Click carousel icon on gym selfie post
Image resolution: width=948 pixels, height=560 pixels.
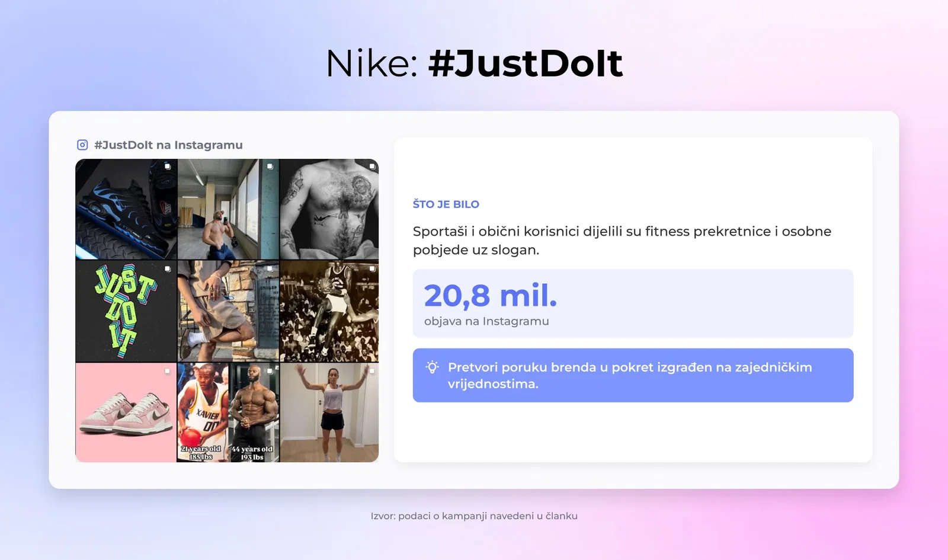(x=270, y=167)
